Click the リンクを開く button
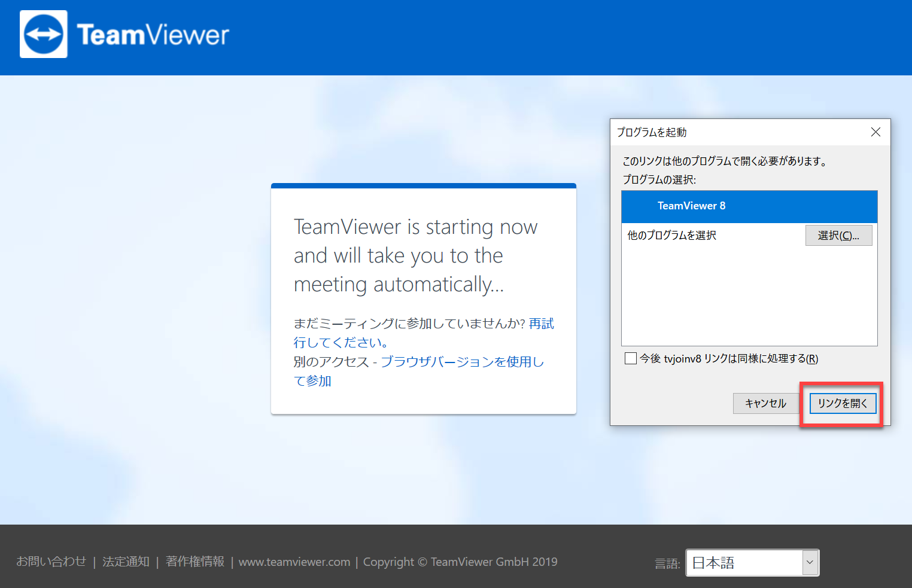The height and width of the screenshot is (588, 912). pyautogui.click(x=843, y=403)
